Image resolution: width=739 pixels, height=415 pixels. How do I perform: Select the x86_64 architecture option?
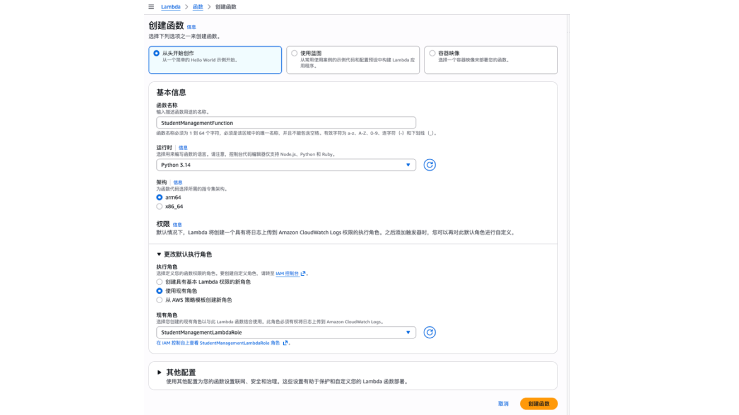(x=158, y=206)
